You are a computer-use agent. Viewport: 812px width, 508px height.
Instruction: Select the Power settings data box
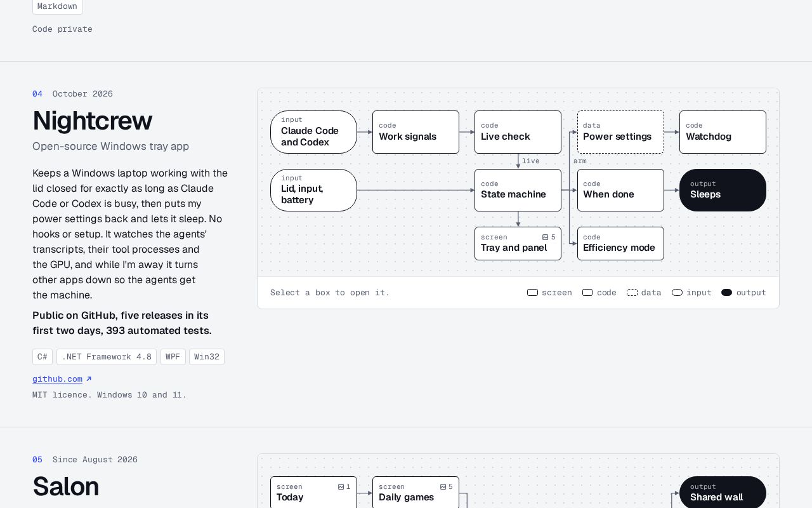click(620, 132)
